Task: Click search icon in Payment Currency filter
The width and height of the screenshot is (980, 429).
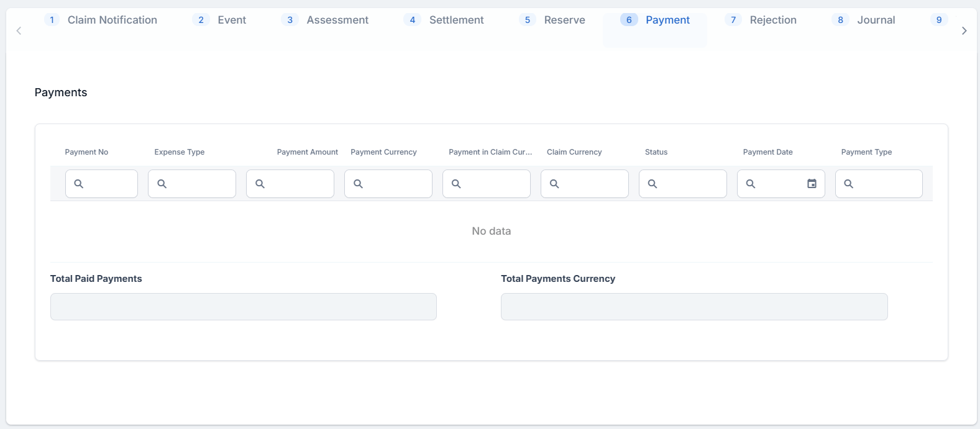Action: tap(359, 184)
